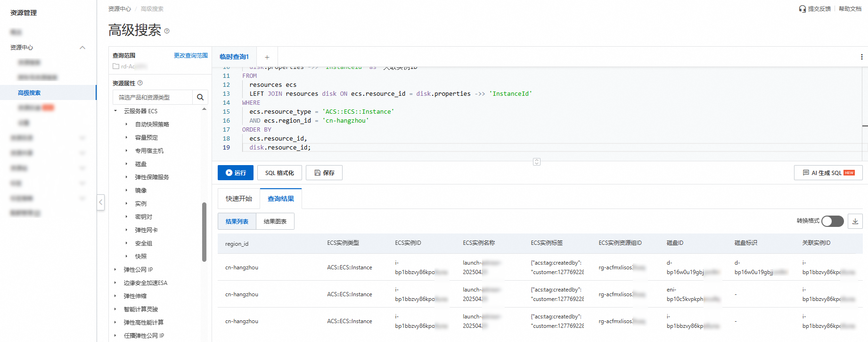The image size is (868, 342).
Task: Expand the 自动快照策略 tree node
Action: coord(126,125)
